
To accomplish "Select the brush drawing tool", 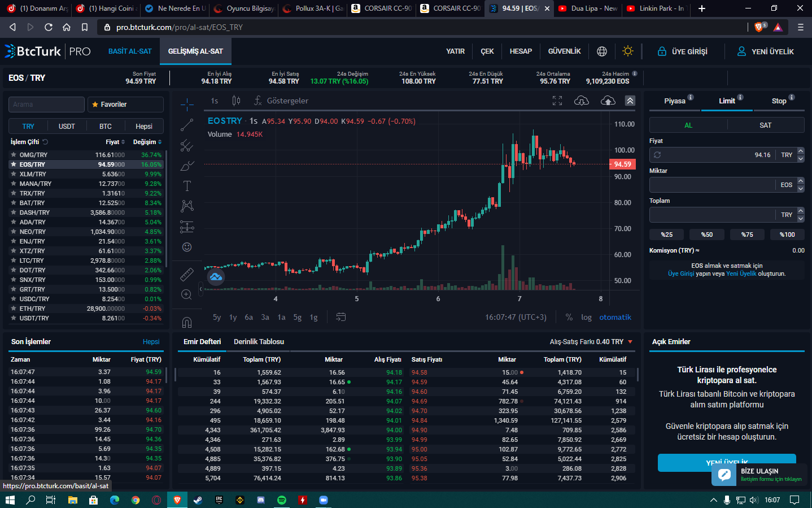I will pos(187,166).
